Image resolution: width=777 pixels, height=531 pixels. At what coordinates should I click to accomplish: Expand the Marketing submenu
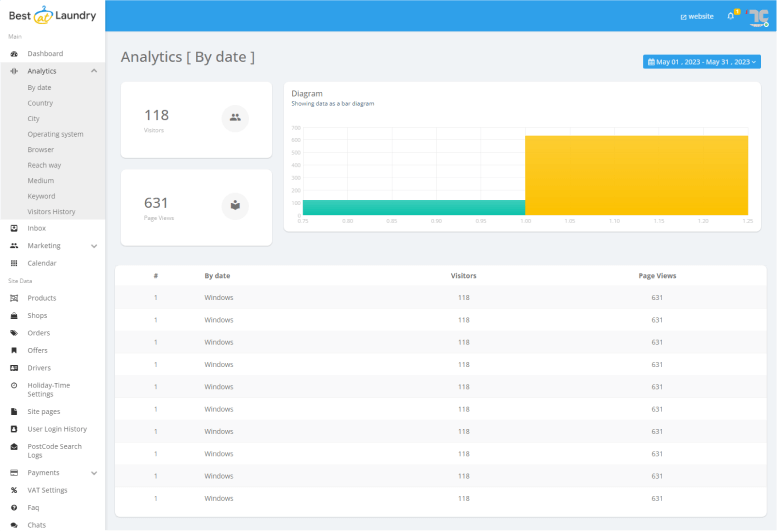(x=94, y=246)
